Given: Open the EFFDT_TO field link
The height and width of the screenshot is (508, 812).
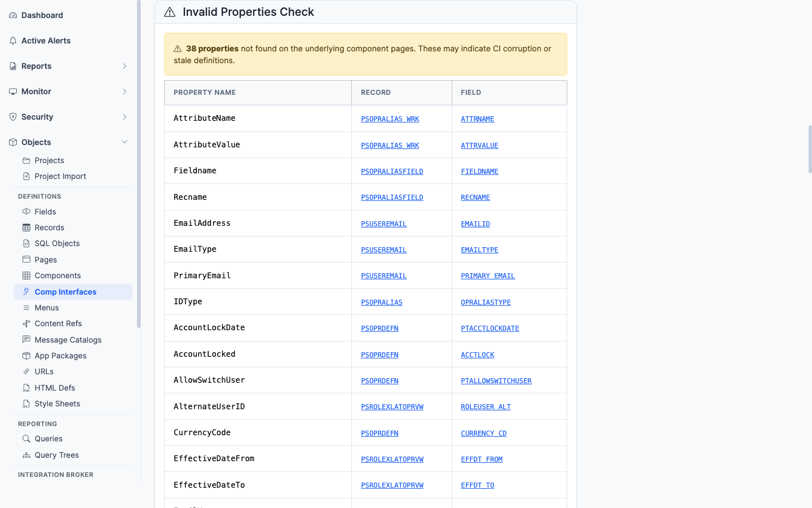Looking at the screenshot, I should click(478, 485).
